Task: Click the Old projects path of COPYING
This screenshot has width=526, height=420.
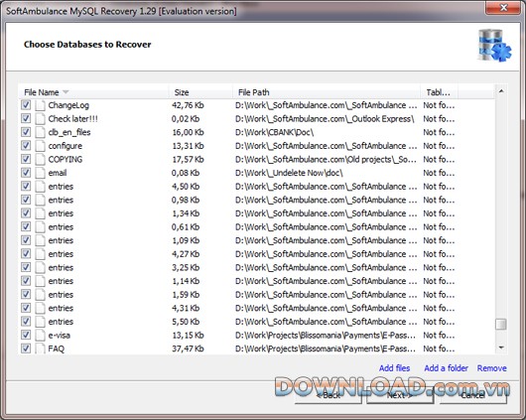Action: [326, 160]
